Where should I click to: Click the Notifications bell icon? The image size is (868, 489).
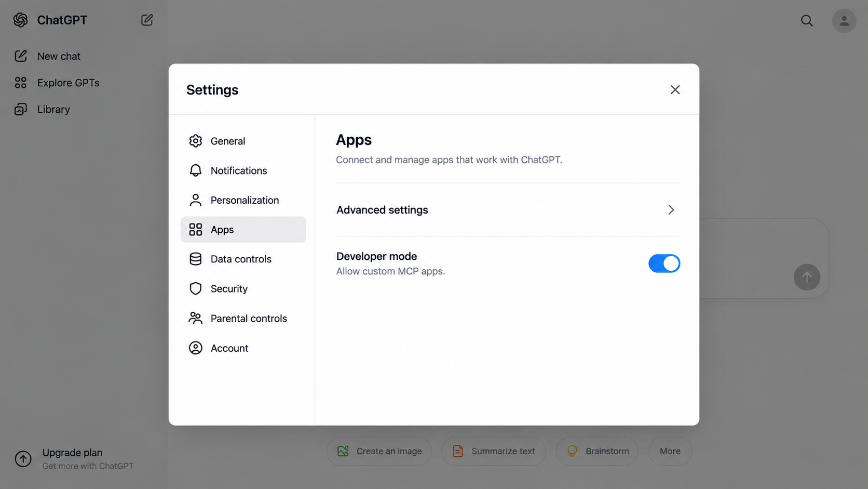(x=196, y=170)
